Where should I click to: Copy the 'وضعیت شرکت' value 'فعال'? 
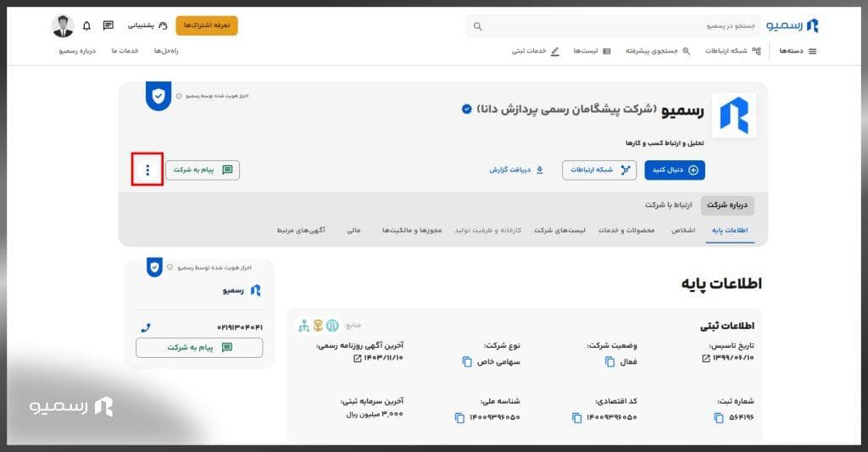coord(609,362)
